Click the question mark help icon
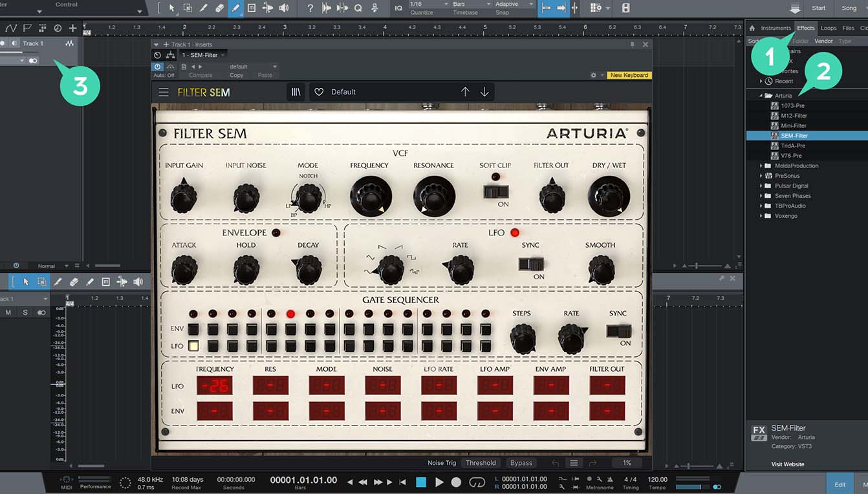 (310, 8)
